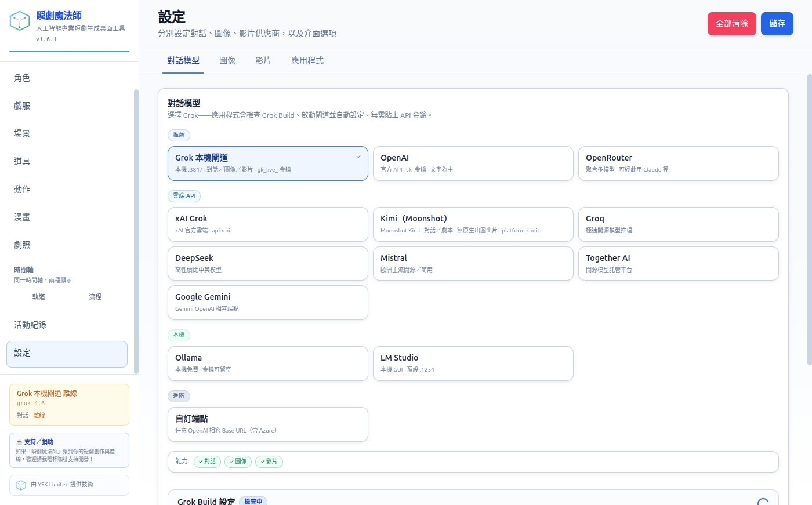Click the 進階 group label
812x505 pixels.
[x=179, y=396]
